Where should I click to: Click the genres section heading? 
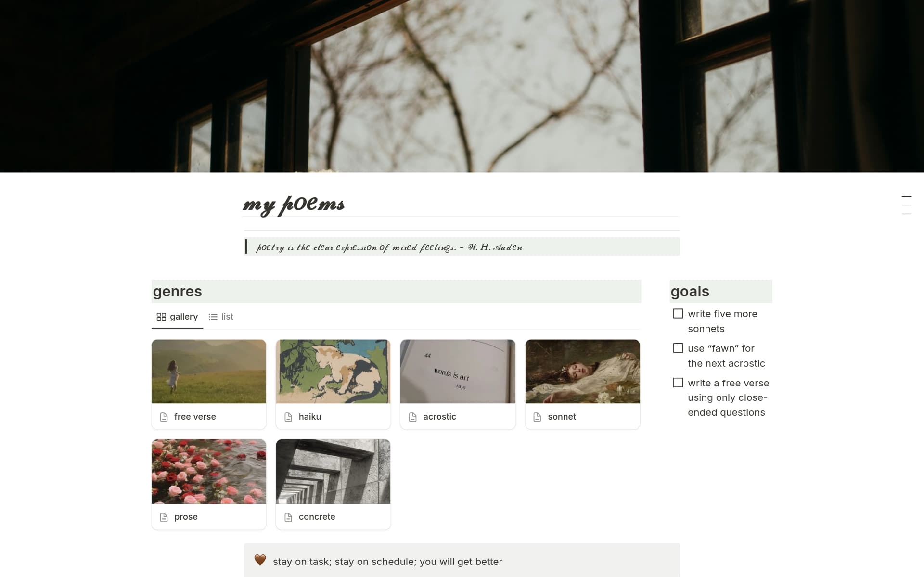pyautogui.click(x=178, y=291)
